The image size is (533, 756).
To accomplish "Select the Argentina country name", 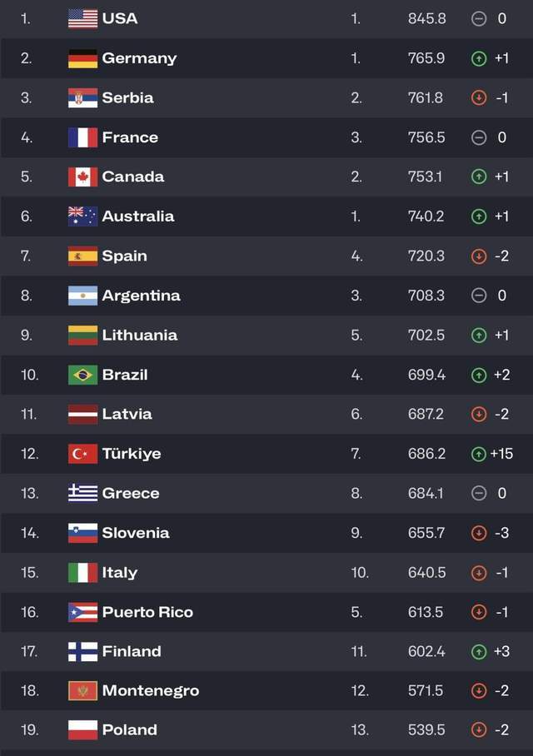I will (x=141, y=296).
